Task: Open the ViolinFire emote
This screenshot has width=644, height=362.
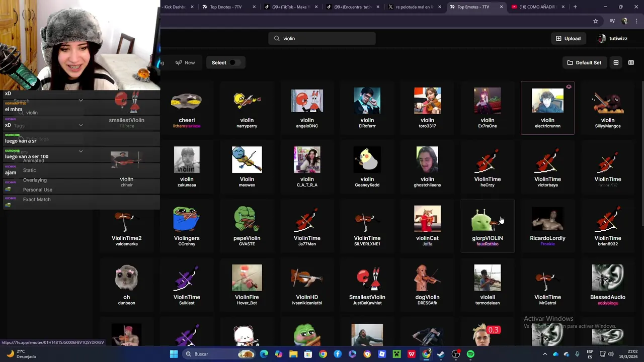Action: (x=247, y=285)
